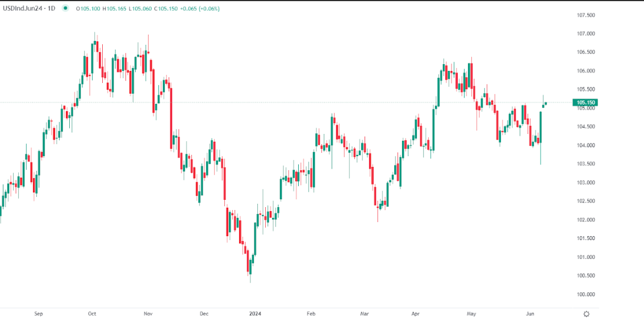Open chart settings gear icon
Viewport: 644px width, 336px height.
pos(586,314)
